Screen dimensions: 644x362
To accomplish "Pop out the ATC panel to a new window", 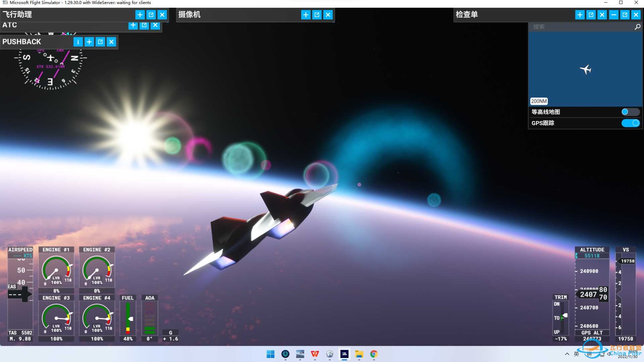I will tap(144, 25).
